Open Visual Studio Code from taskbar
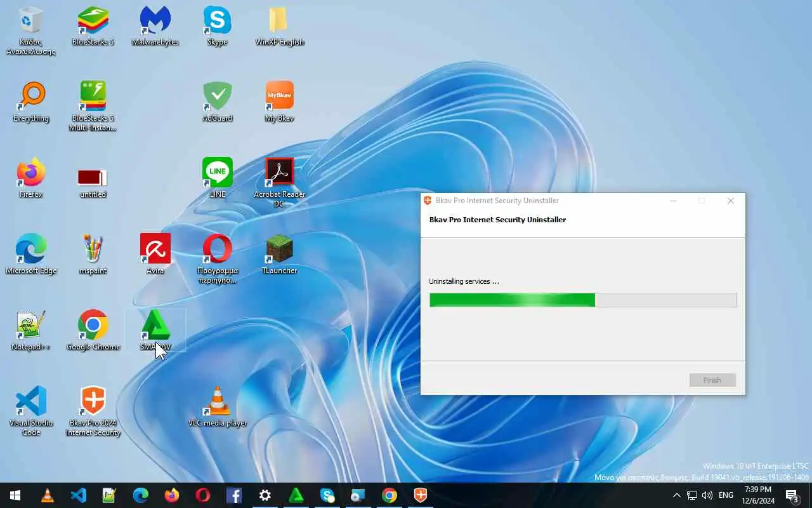812x508 pixels. (79, 495)
